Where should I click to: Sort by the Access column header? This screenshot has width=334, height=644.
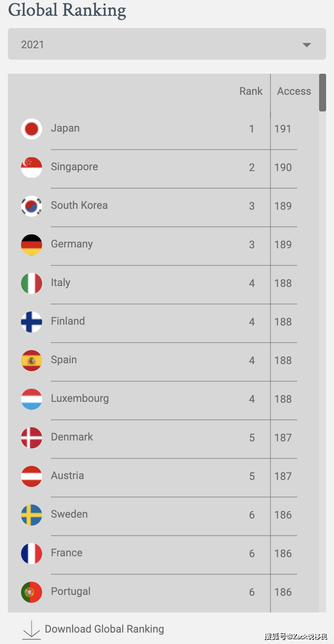[294, 91]
